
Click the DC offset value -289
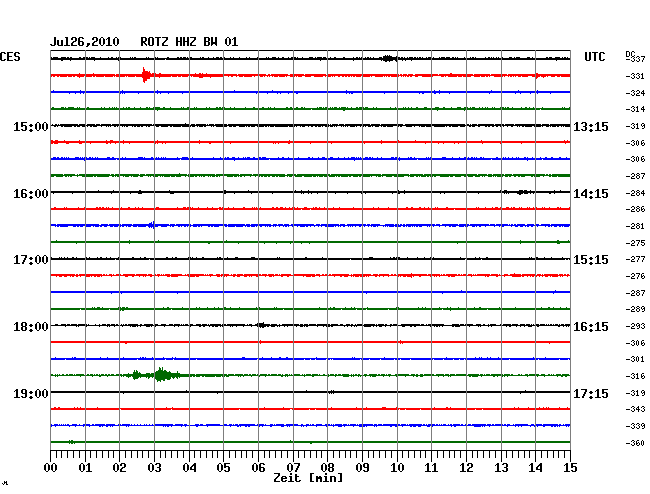tap(635, 309)
